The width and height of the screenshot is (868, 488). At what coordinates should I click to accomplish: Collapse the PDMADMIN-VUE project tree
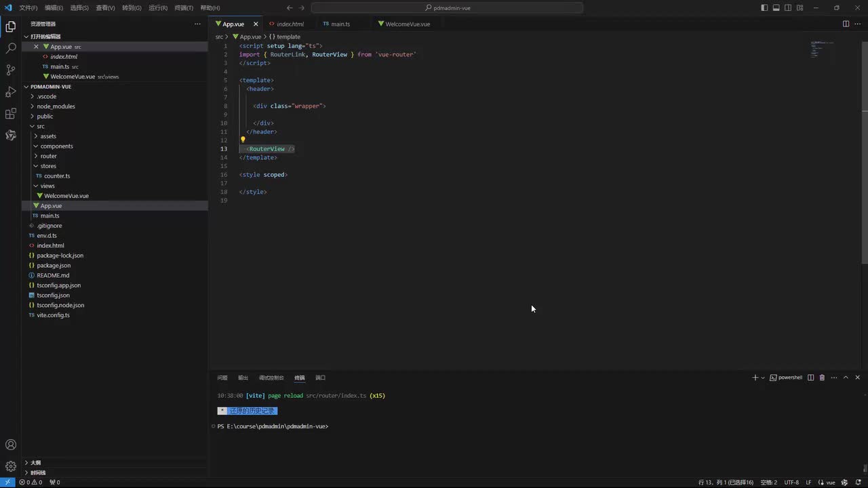point(51,87)
